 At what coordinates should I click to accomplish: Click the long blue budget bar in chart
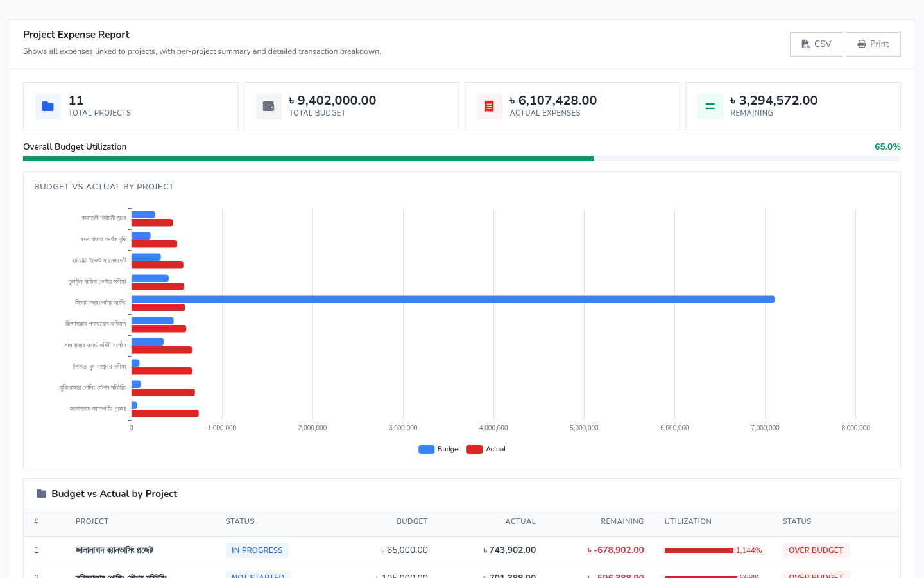(x=453, y=299)
